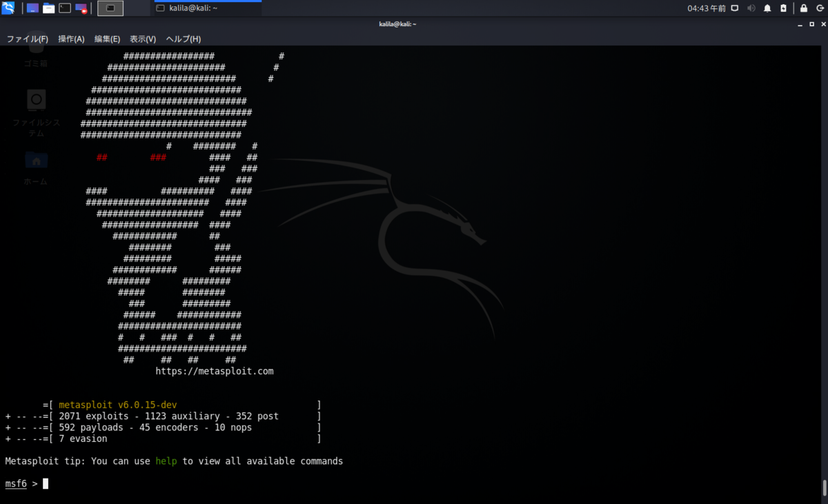The image size is (828, 504).
Task: Open the 表示(V) menu
Action: pyautogui.click(x=143, y=39)
